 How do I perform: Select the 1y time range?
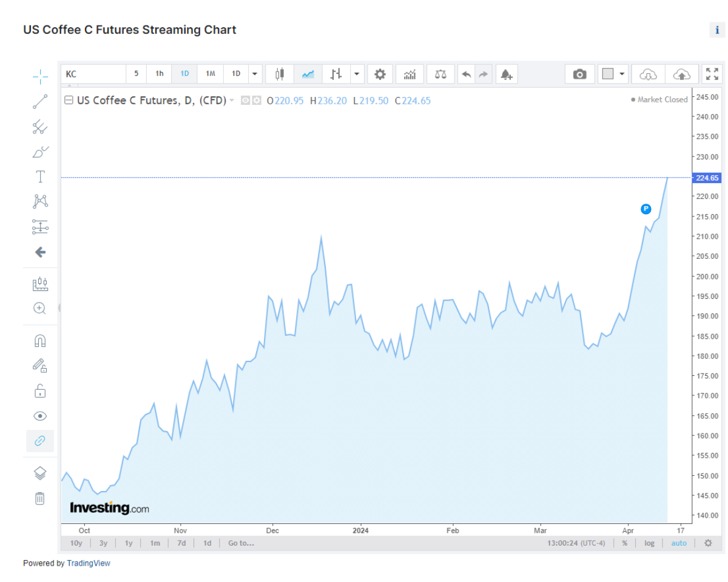(x=129, y=543)
